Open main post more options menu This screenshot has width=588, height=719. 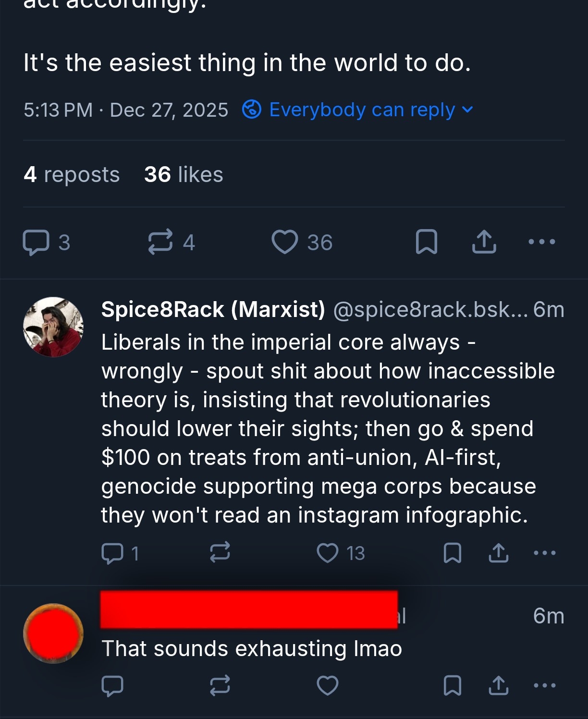click(541, 242)
